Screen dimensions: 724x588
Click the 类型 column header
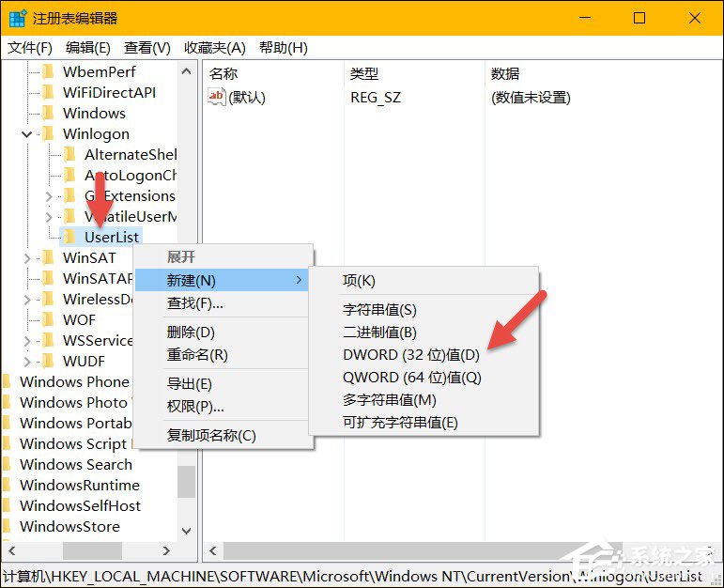[363, 73]
